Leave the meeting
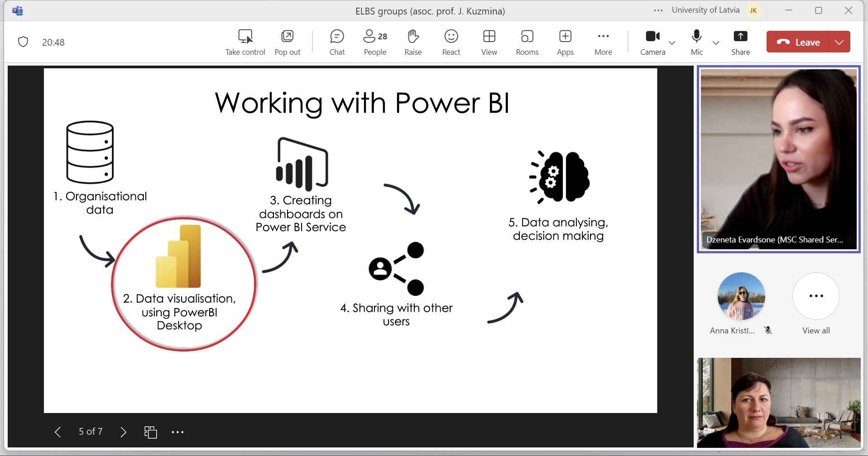The width and height of the screenshot is (868, 456). pos(798,42)
